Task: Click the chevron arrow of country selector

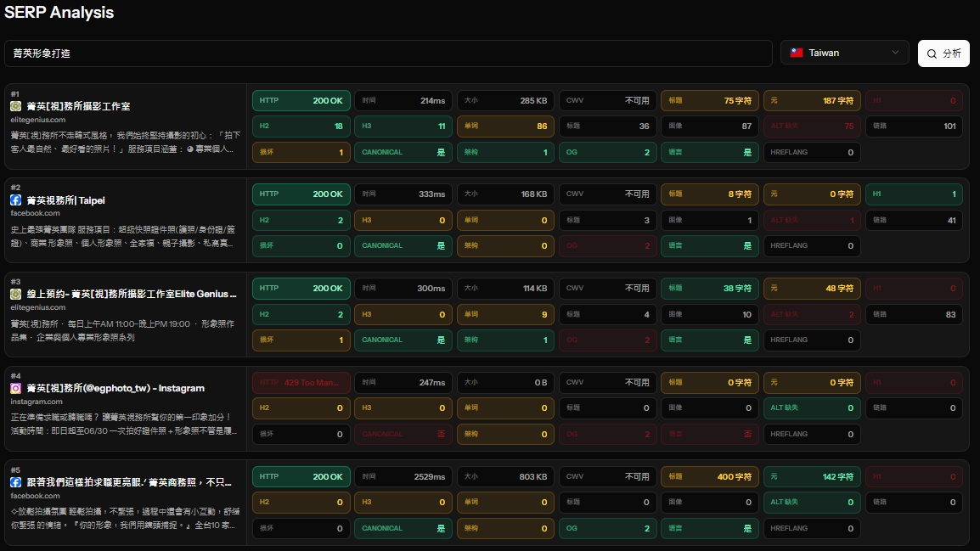Action: click(895, 53)
